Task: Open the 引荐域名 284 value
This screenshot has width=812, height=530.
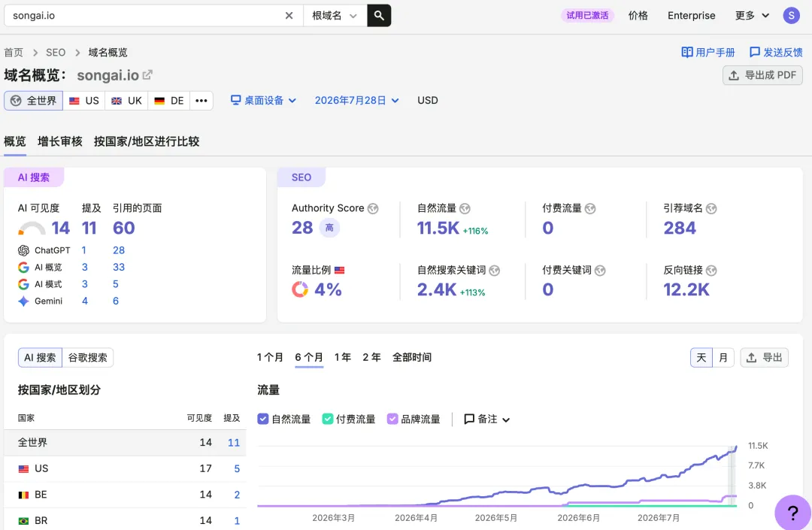Action: tap(680, 229)
